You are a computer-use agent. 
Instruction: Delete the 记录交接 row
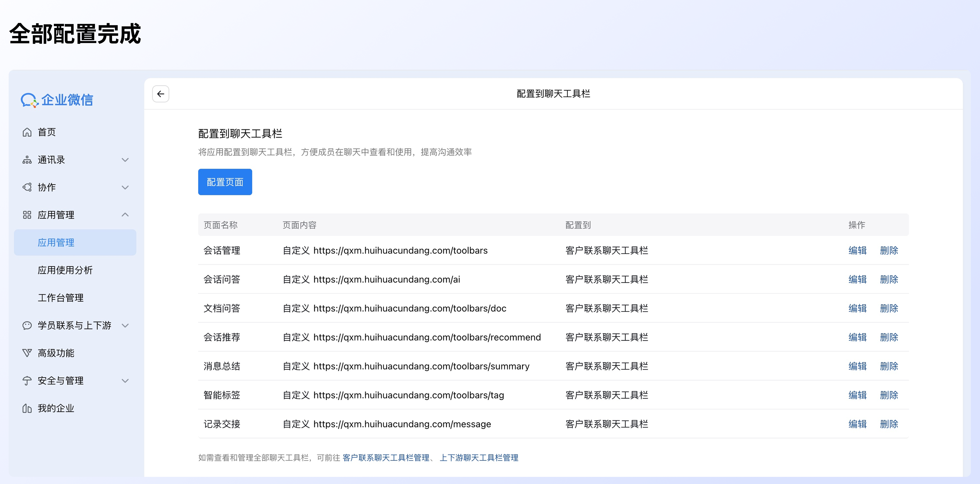coord(889,424)
